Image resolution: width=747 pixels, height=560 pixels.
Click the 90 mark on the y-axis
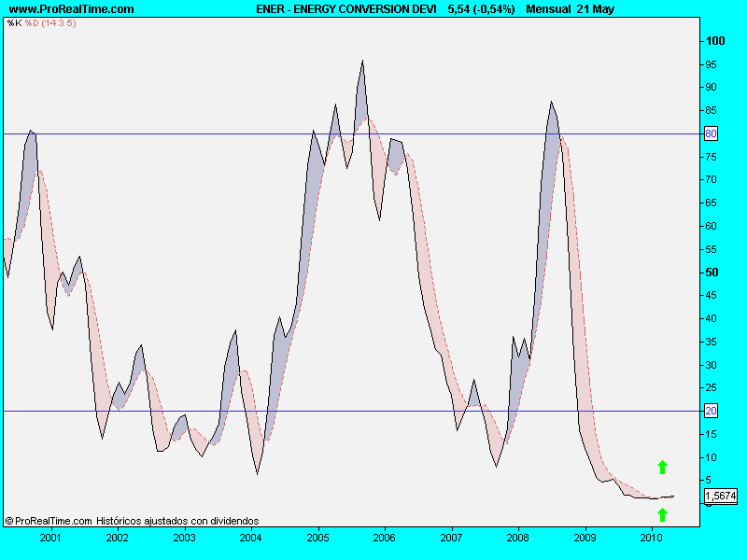(x=711, y=87)
